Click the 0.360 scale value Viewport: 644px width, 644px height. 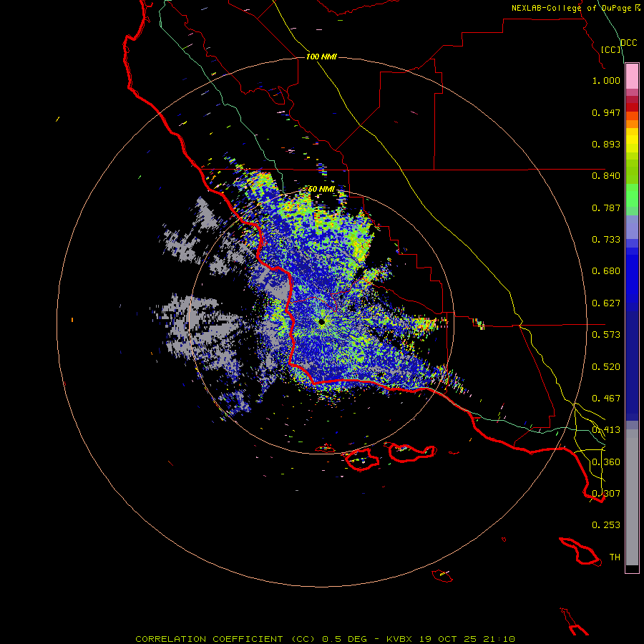click(x=606, y=462)
